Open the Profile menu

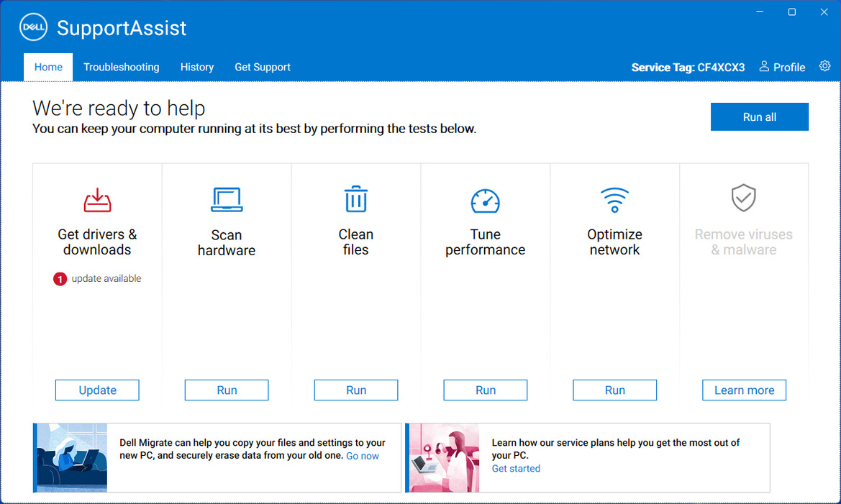[782, 67]
